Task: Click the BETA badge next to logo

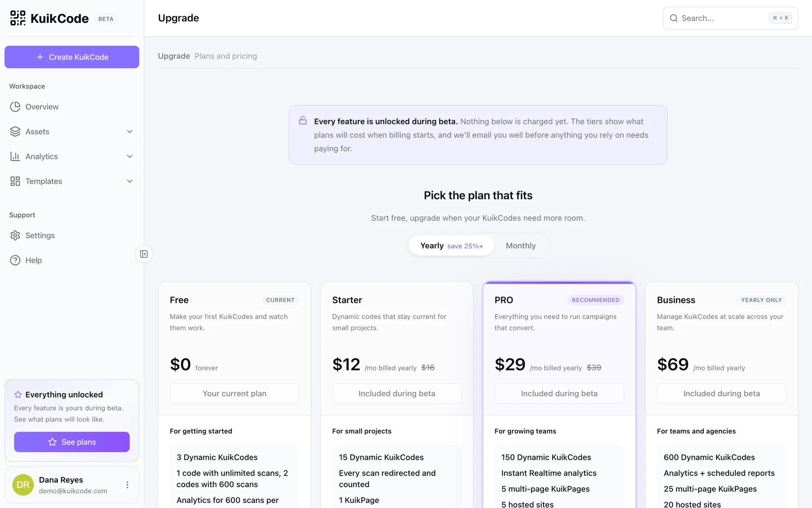Action: pyautogui.click(x=106, y=19)
